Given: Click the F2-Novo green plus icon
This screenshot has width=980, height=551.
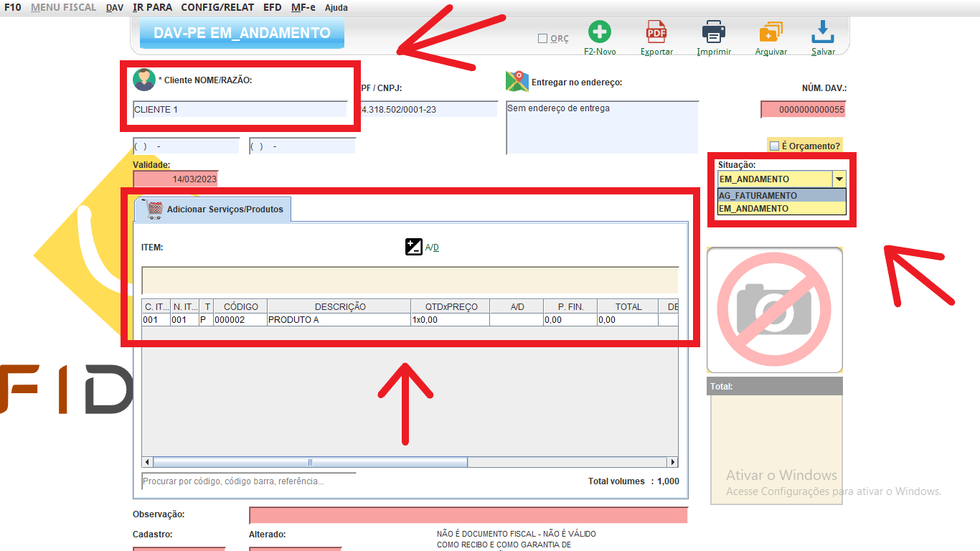Looking at the screenshot, I should [x=600, y=32].
